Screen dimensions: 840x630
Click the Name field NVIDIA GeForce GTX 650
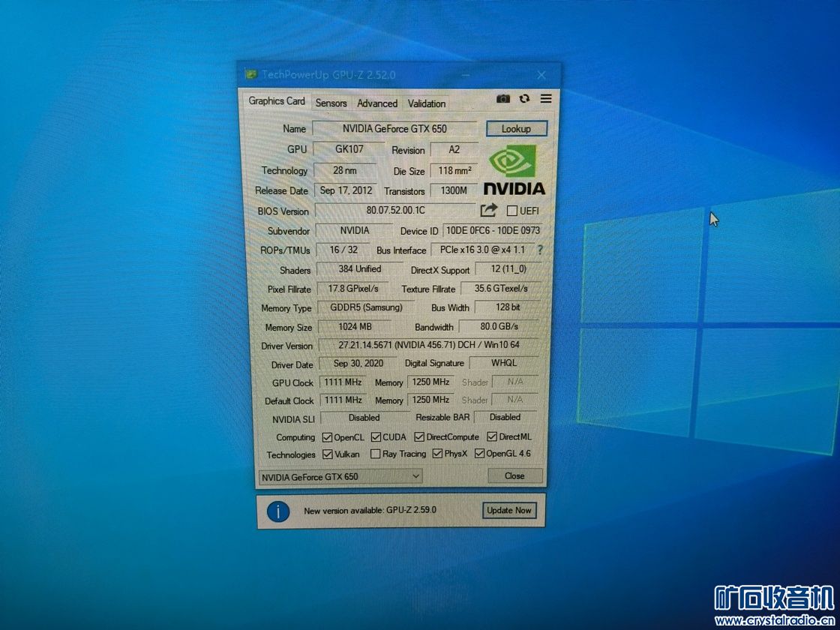(x=394, y=128)
